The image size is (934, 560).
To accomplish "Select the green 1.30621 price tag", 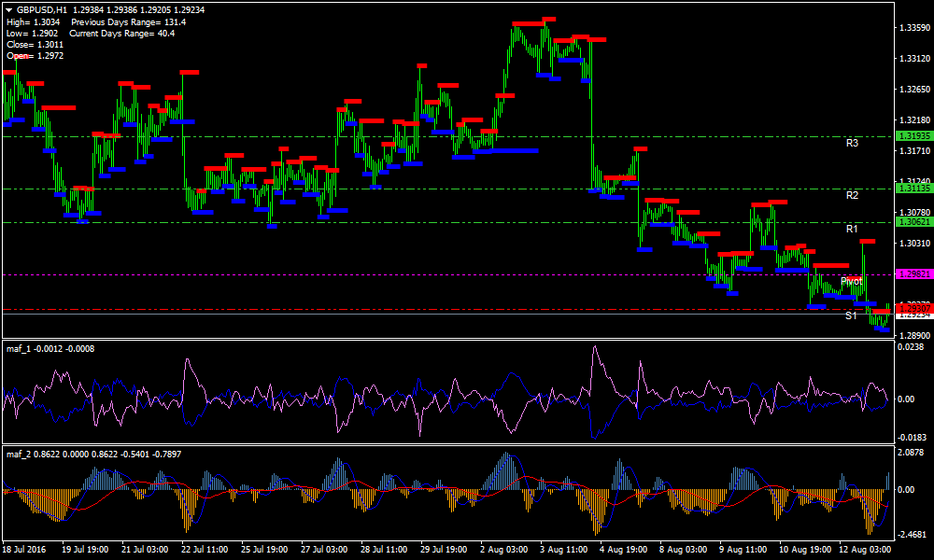I will 913,222.
